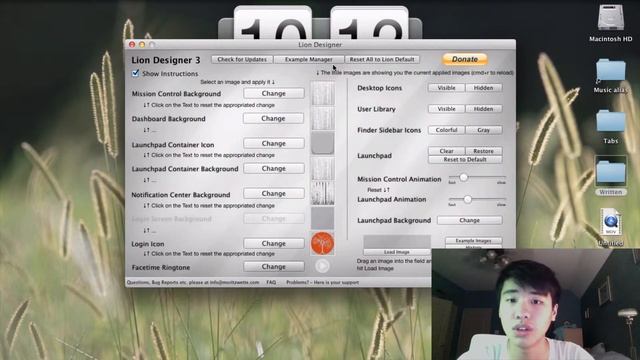
Task: Change the Login Icon
Action: coord(273,243)
